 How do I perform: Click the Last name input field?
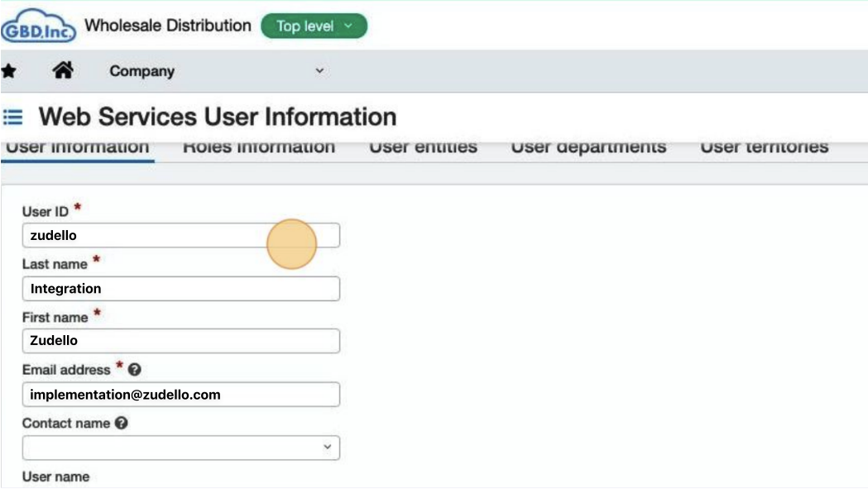[180, 289]
